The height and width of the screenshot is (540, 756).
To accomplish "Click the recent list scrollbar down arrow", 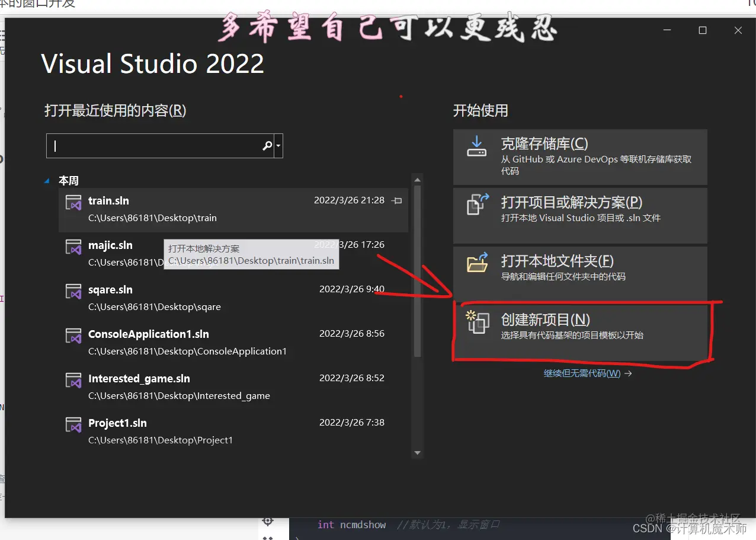I will tap(417, 452).
